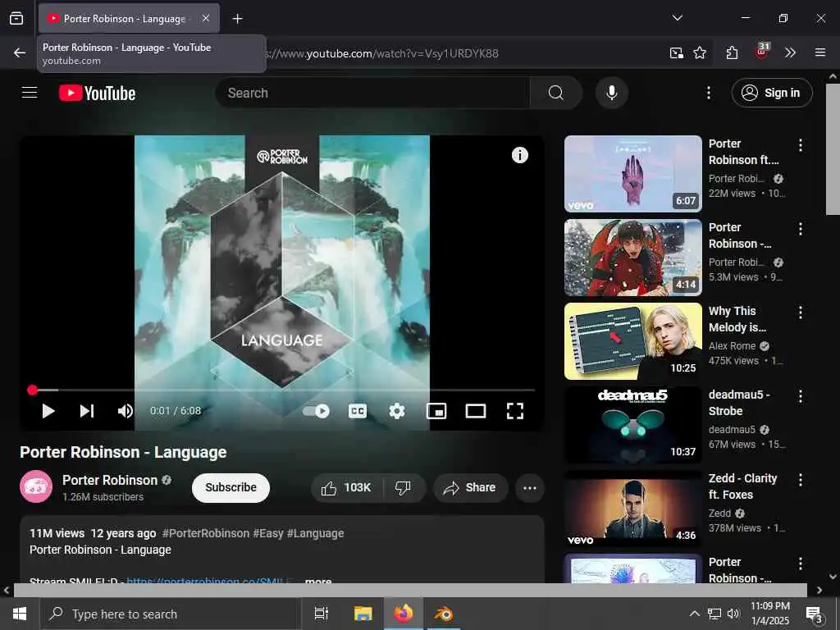This screenshot has width=840, height=630.
Task: Switch to theater mode
Action: 475,411
